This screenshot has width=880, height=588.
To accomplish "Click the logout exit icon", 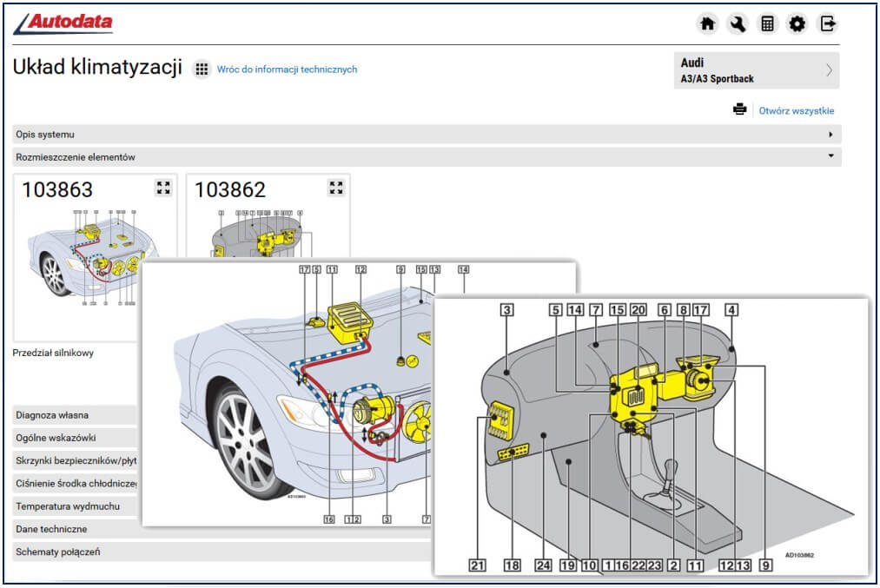I will pyautogui.click(x=828, y=23).
